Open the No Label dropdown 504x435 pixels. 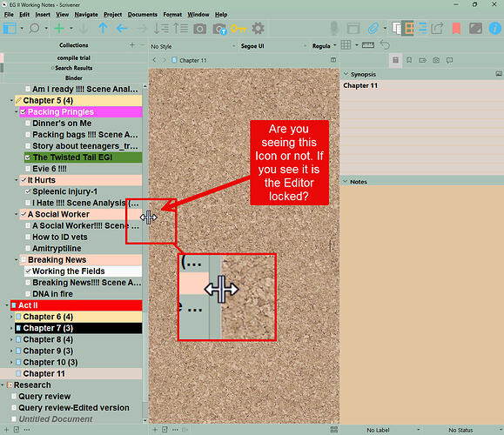(x=381, y=430)
